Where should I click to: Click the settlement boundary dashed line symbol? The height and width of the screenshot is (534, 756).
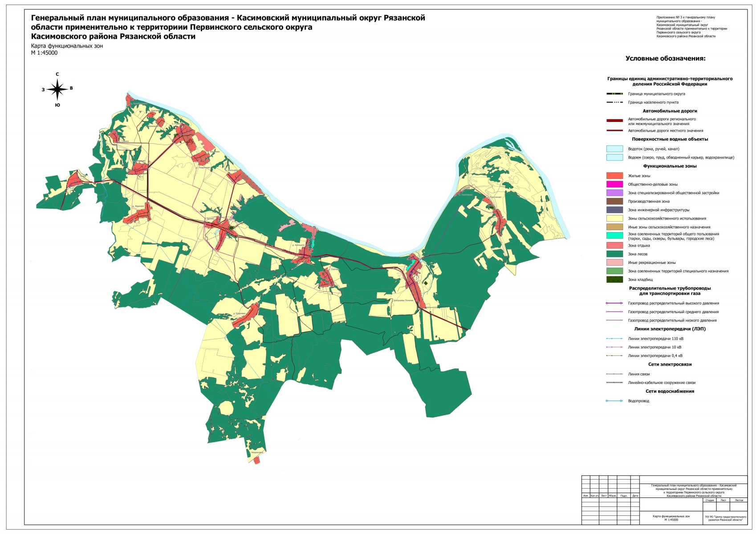pyautogui.click(x=614, y=102)
